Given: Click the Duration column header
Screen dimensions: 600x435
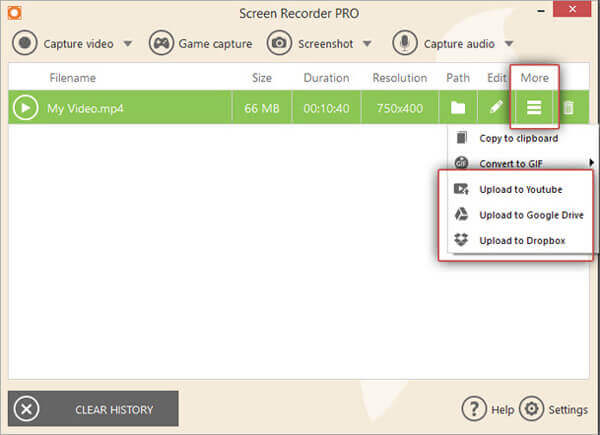Looking at the screenshot, I should (x=326, y=78).
